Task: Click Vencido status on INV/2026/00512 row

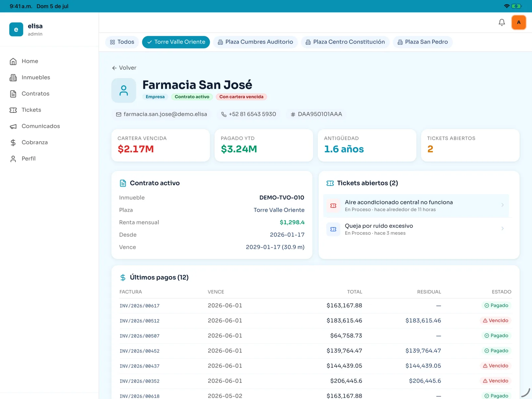Action: 495,321
